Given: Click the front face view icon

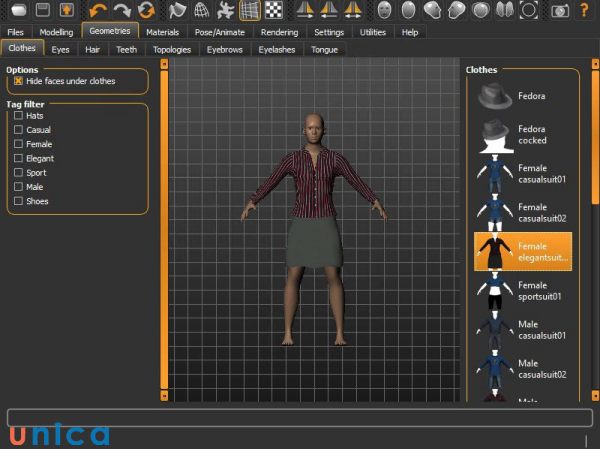Looking at the screenshot, I should click(x=385, y=11).
